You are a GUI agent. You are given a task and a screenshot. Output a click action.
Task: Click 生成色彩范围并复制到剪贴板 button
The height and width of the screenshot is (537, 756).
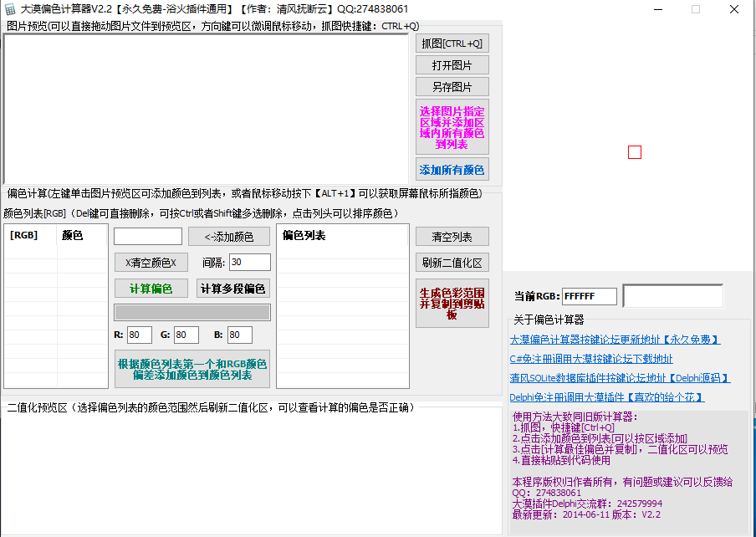pos(452,303)
